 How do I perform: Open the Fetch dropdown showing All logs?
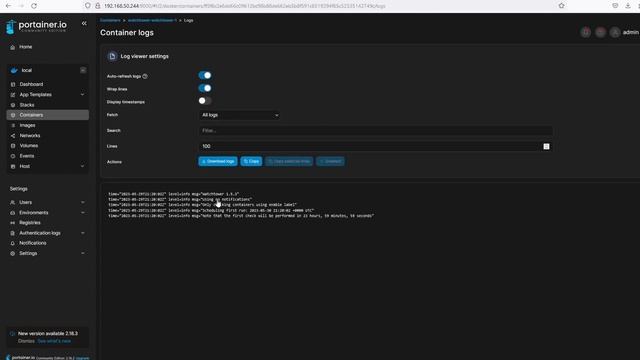240,115
